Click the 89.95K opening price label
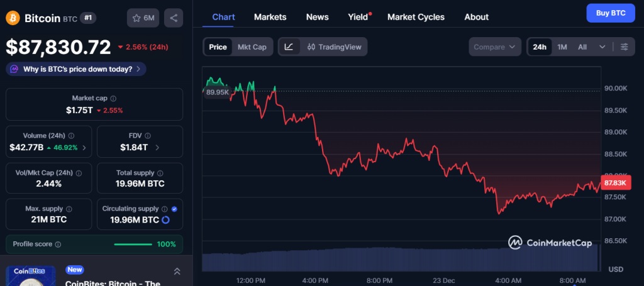The width and height of the screenshot is (644, 286). coord(217,92)
